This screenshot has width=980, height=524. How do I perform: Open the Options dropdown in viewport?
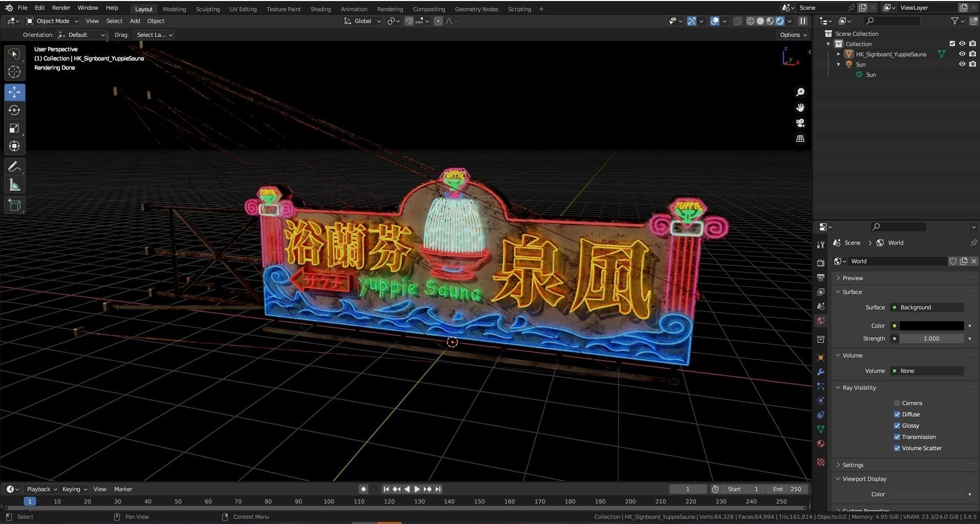pos(793,35)
